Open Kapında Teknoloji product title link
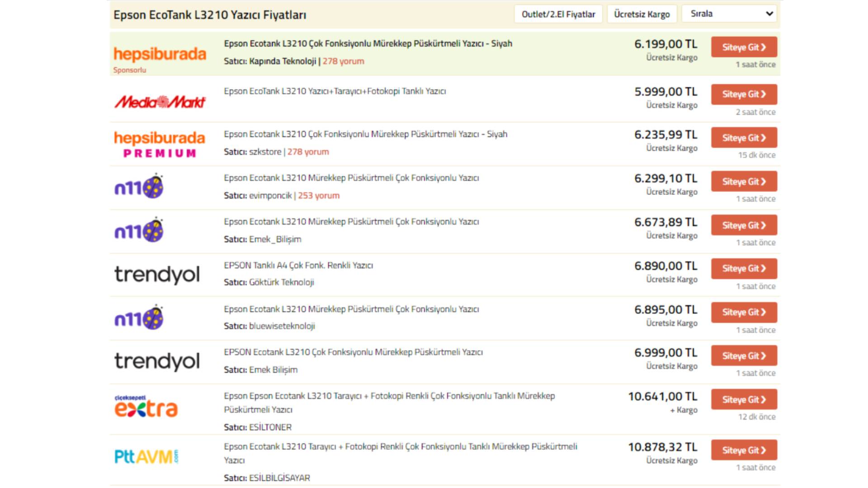868x488 pixels. pyautogui.click(x=368, y=44)
